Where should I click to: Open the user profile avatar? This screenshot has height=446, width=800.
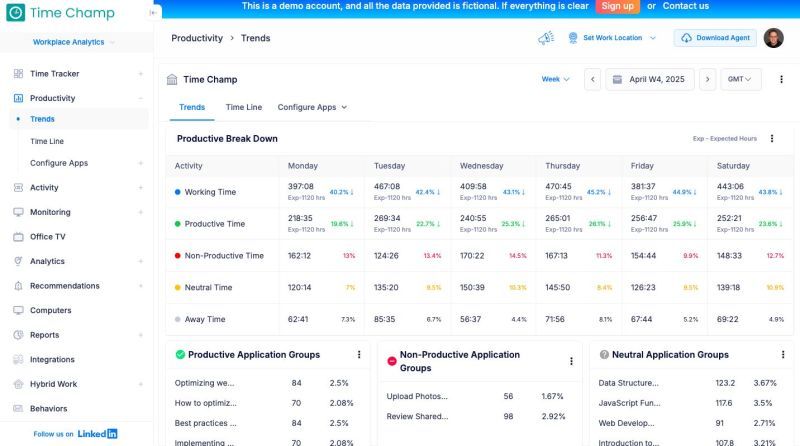773,38
